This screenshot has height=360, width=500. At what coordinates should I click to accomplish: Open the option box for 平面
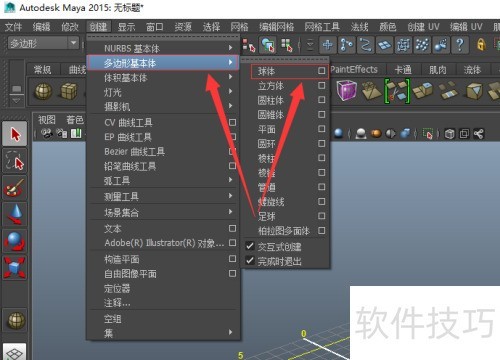coord(321,129)
